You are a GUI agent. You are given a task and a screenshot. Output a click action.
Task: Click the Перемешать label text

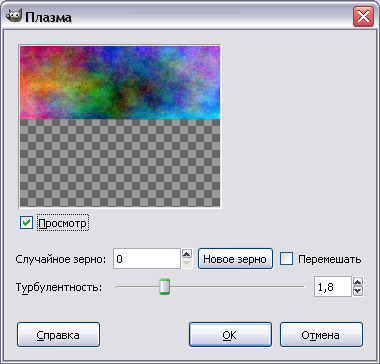tap(329, 259)
